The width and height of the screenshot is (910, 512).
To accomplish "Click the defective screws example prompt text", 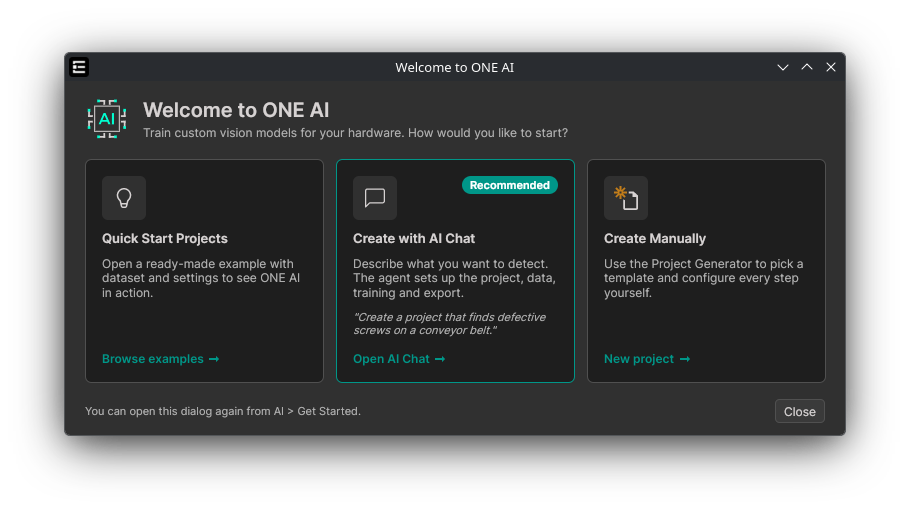I will pos(450,324).
